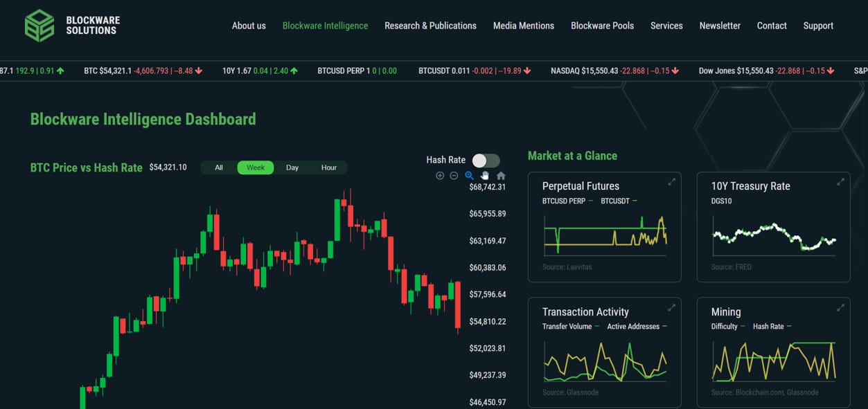Click the 10Y Treasury Rate mini chart

774,235
